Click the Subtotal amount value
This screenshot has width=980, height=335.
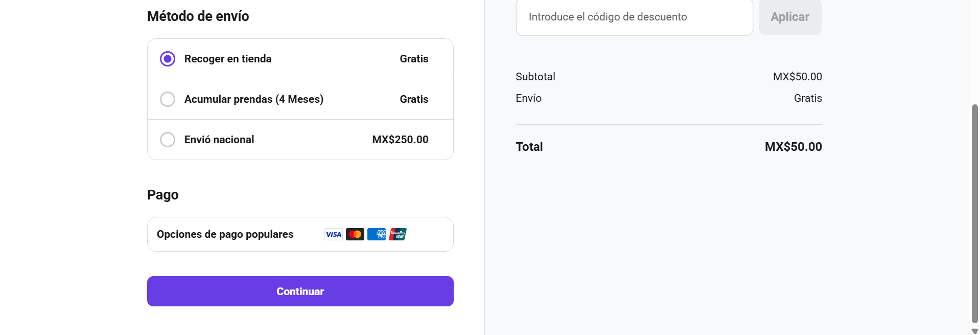point(797,77)
